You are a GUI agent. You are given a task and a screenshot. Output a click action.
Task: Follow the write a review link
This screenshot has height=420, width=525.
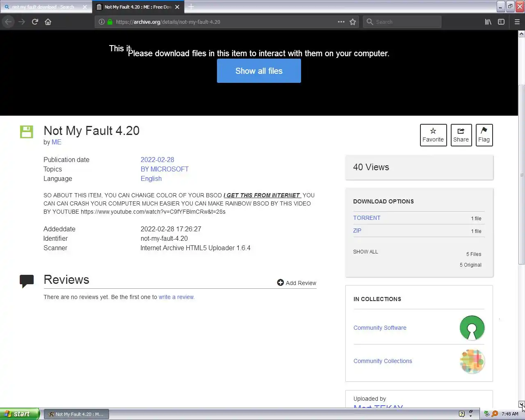coord(176,297)
